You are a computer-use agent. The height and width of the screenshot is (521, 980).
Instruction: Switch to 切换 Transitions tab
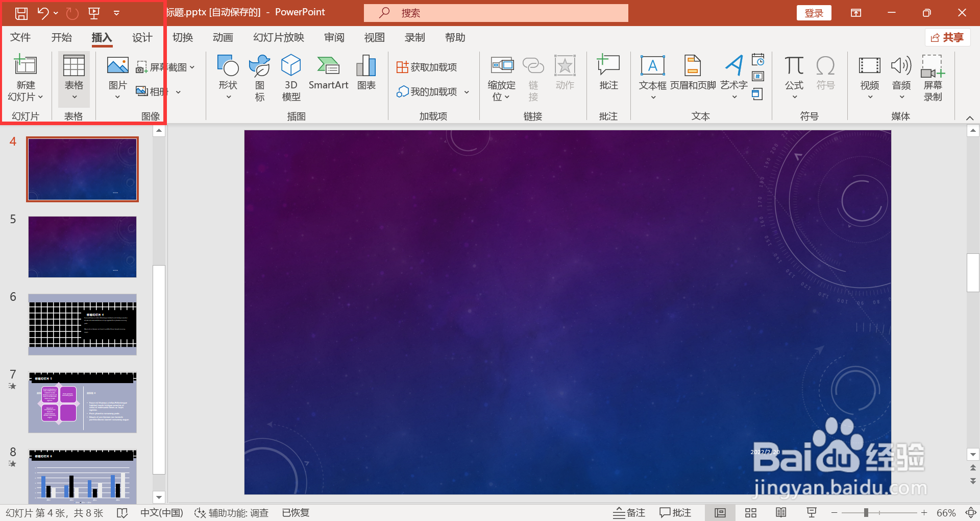183,37
